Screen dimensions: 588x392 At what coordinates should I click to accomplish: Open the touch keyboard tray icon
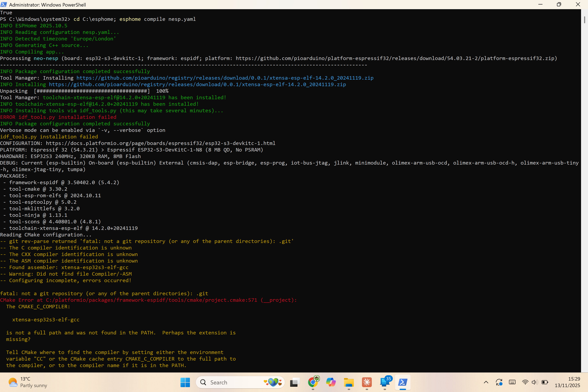coord(512,382)
